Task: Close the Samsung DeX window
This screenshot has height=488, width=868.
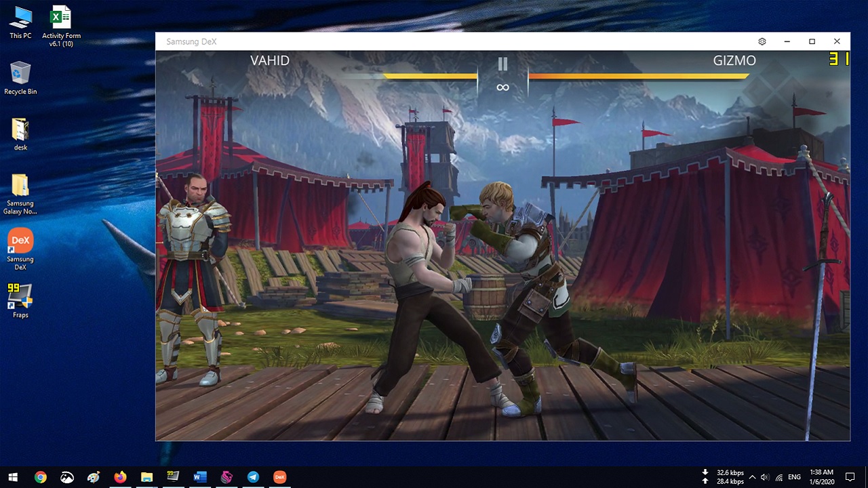Action: (x=837, y=41)
